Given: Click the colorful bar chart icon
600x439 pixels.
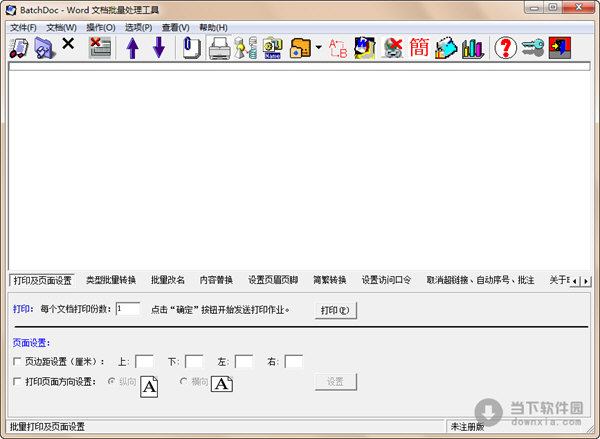Looking at the screenshot, I should tap(473, 49).
